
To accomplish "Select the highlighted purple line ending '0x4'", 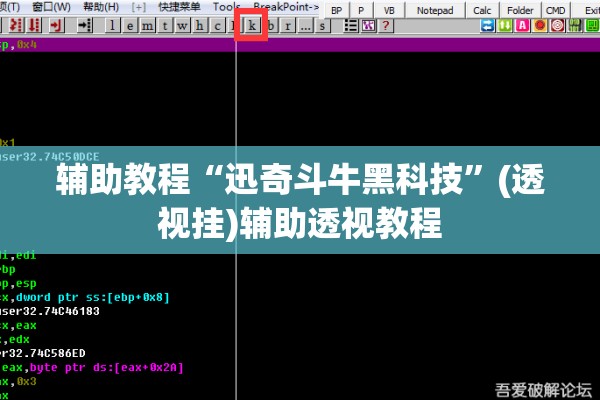I will click(x=300, y=45).
